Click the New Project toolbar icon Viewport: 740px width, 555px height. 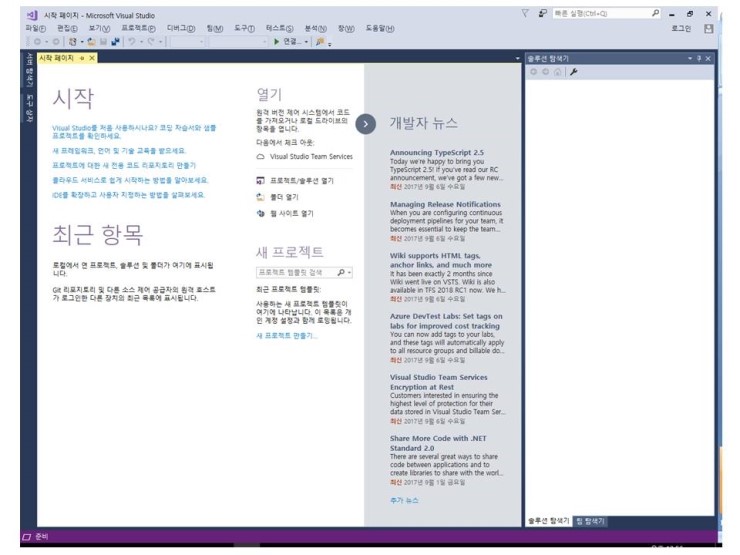(73, 42)
